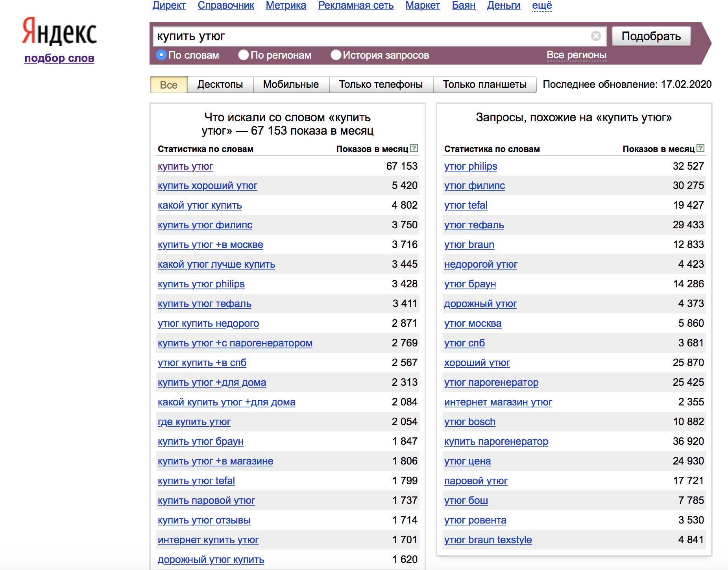Click the Подобрать button

tap(651, 36)
